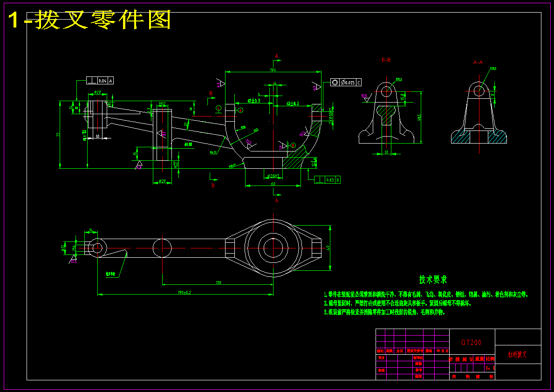Click the "73" overall height dimension

[58, 134]
